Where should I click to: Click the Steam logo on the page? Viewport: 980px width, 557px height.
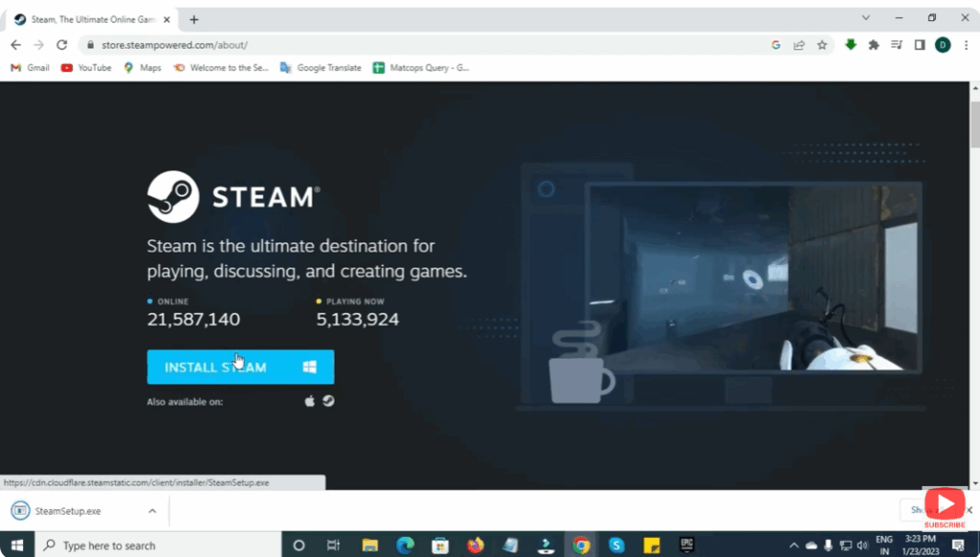click(x=173, y=196)
